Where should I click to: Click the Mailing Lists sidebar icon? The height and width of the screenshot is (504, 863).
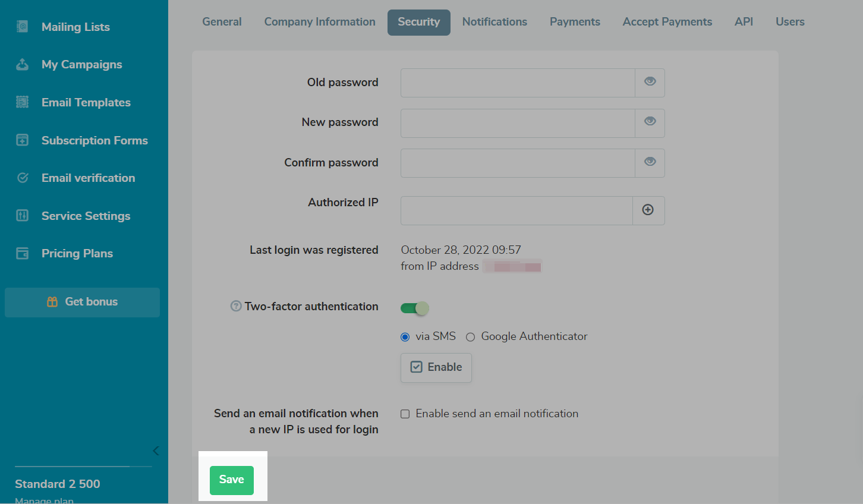pyautogui.click(x=23, y=27)
